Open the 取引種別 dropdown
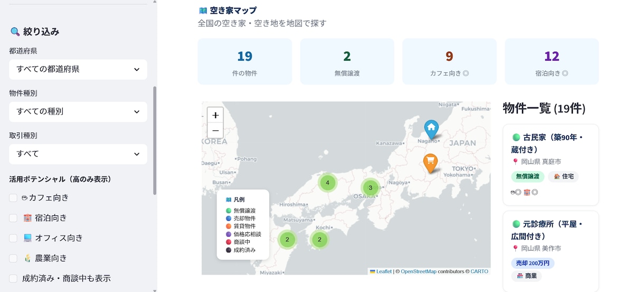 pyautogui.click(x=78, y=154)
